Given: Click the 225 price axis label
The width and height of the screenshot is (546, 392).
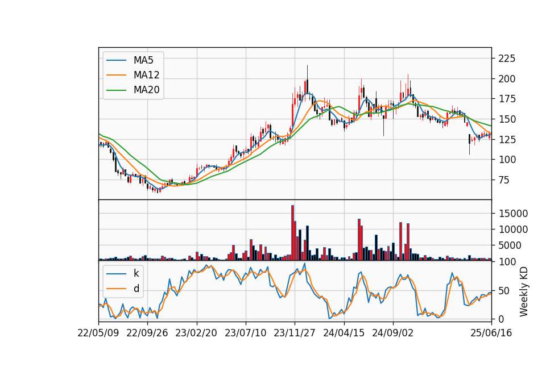Looking at the screenshot, I should click(507, 59).
